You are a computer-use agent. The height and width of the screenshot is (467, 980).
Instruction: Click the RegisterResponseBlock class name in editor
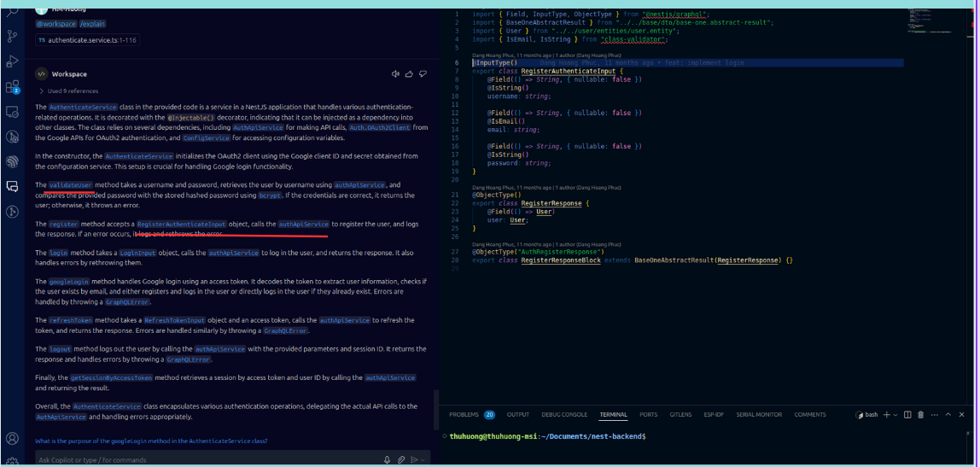[561, 260]
